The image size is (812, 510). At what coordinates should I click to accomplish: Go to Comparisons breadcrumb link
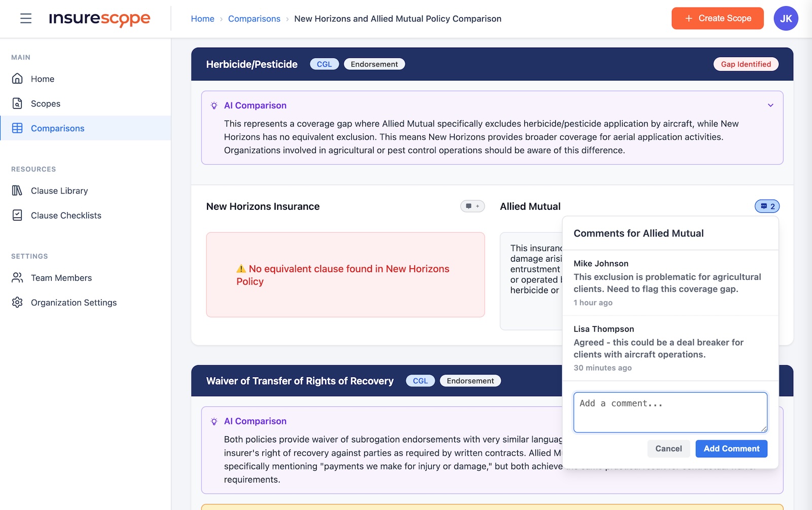pyautogui.click(x=254, y=19)
